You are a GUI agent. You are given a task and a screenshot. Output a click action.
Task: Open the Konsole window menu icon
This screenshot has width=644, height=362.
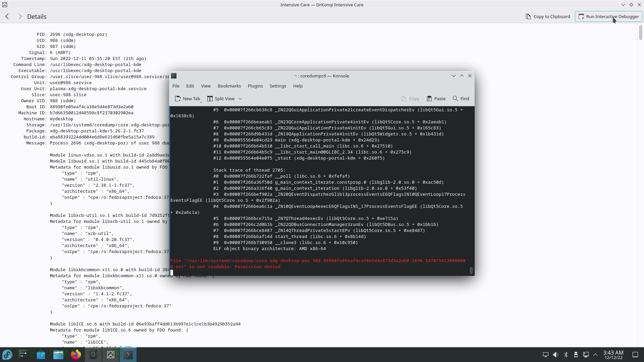point(174,76)
